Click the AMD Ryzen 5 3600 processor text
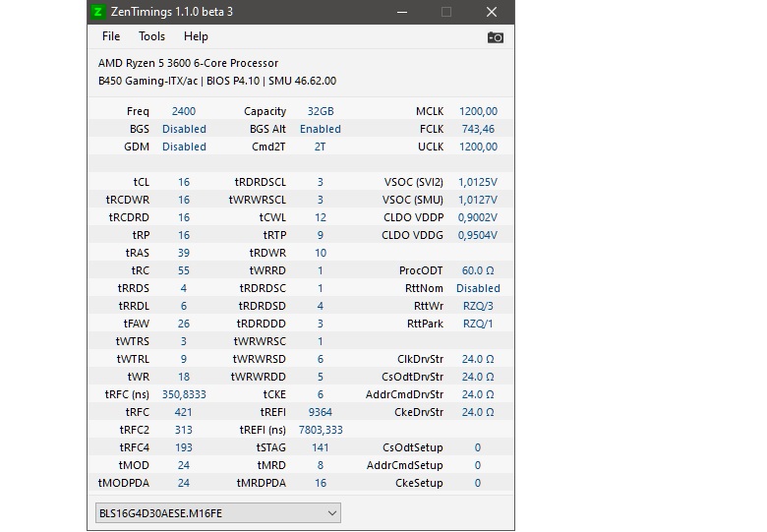Image resolution: width=767 pixels, height=532 pixels. [188, 63]
